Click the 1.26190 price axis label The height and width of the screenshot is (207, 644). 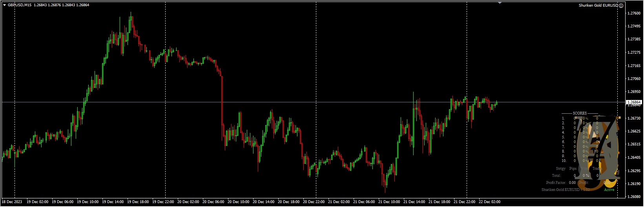click(634, 184)
